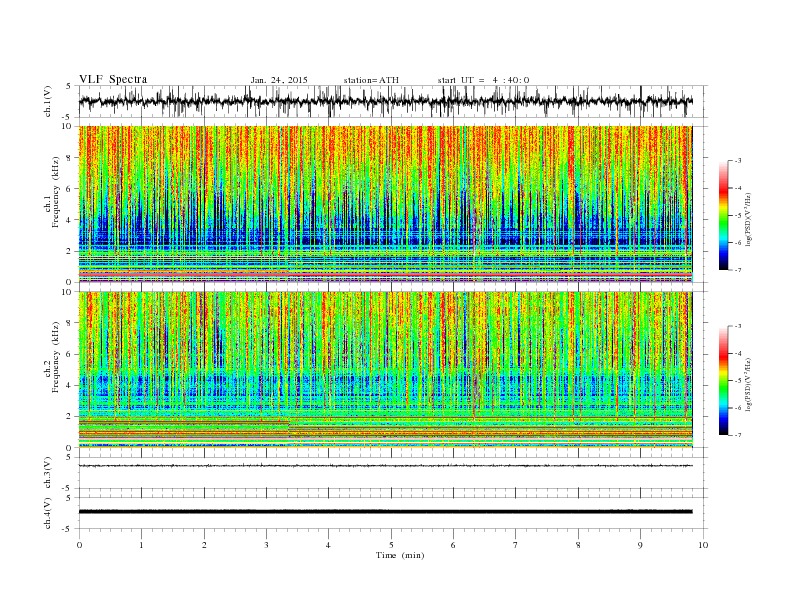Click time axis tick label "8"

coord(578,545)
